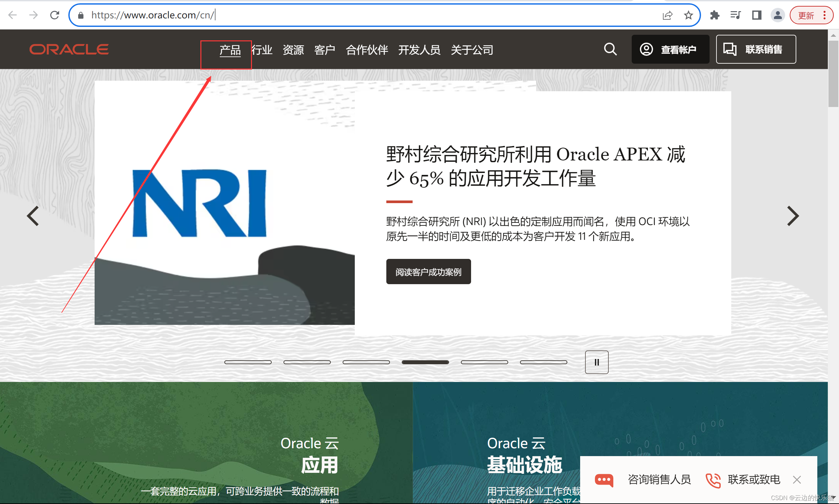Open the browser side panel icon

(757, 15)
